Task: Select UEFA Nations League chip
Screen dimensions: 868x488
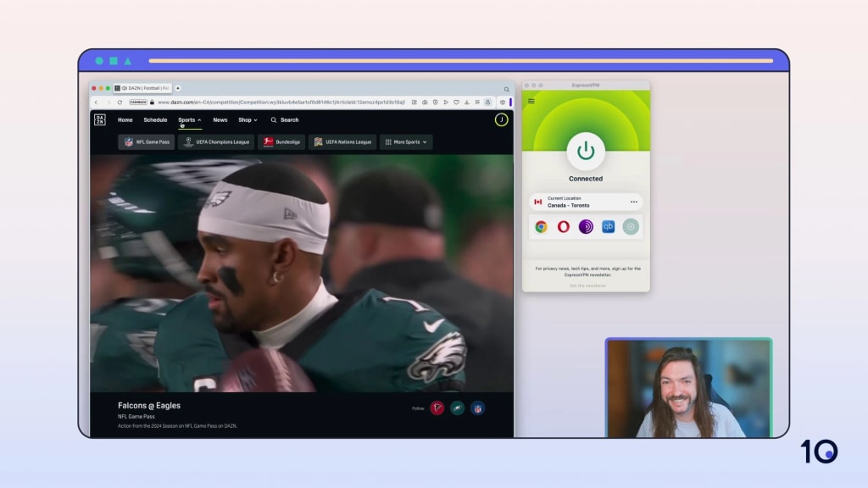Action: [342, 142]
